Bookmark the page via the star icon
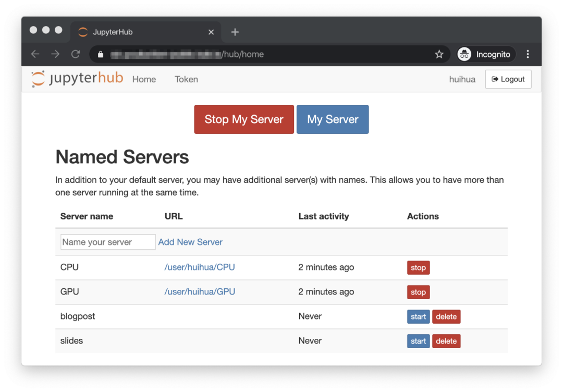The height and width of the screenshot is (392, 563). point(439,54)
